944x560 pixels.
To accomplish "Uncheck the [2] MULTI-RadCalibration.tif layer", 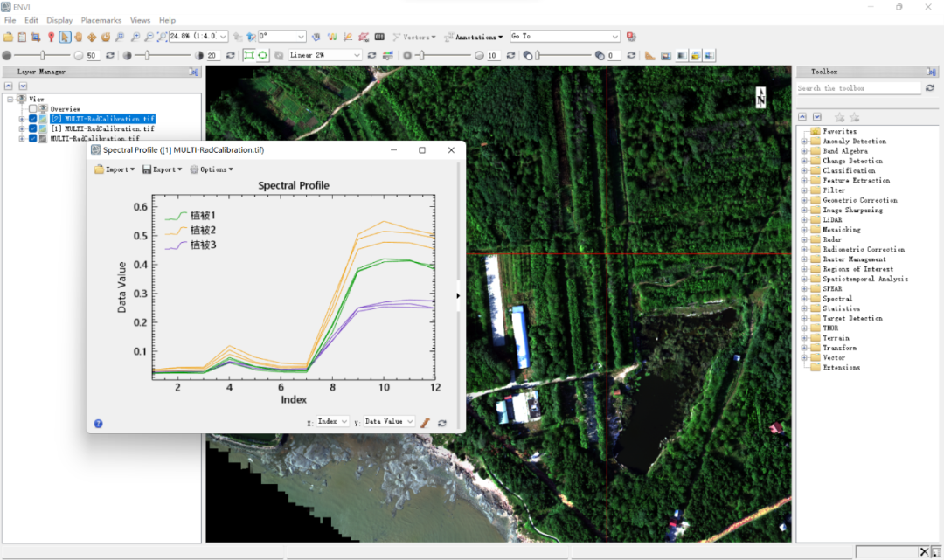I will click(x=32, y=119).
